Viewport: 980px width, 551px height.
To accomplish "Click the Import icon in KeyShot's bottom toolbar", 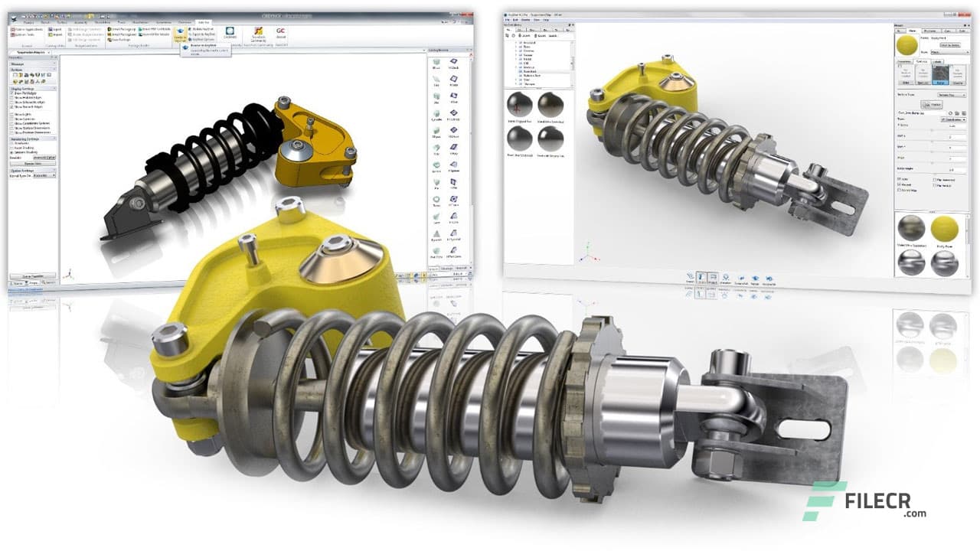I will [x=690, y=277].
